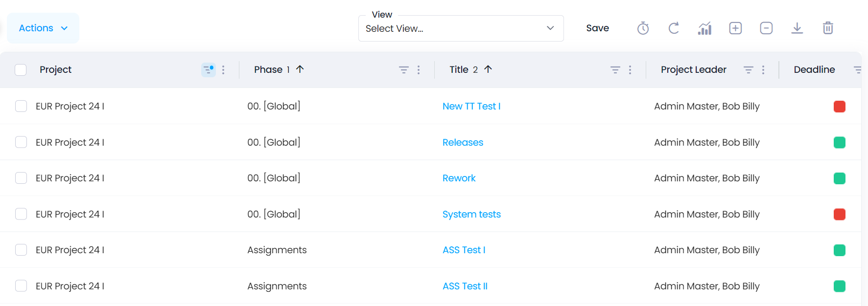Open the ASS Test I link

pyautogui.click(x=464, y=250)
